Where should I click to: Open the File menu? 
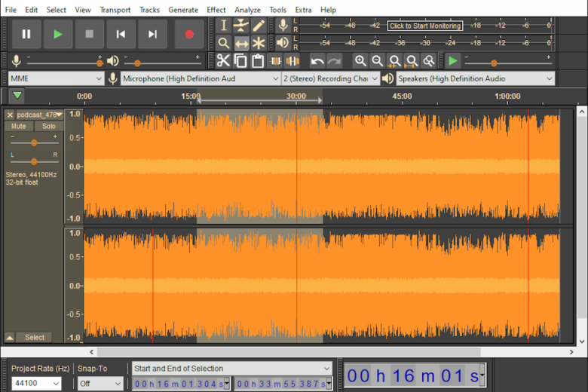tap(11, 10)
